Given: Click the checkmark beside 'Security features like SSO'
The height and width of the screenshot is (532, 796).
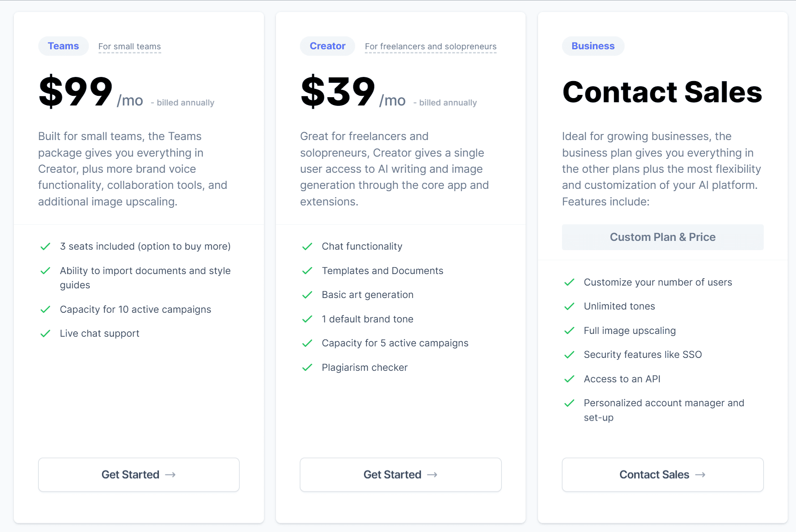Looking at the screenshot, I should tap(569, 355).
